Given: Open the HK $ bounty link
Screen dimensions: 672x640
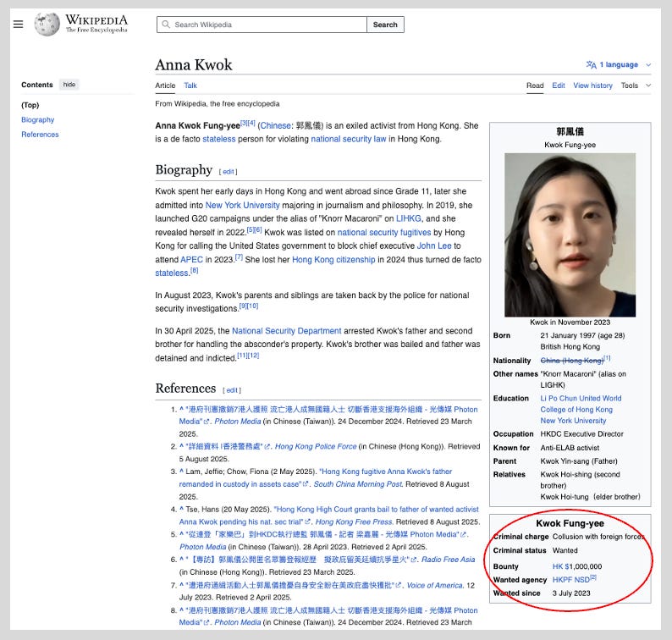Looking at the screenshot, I should 560,566.
